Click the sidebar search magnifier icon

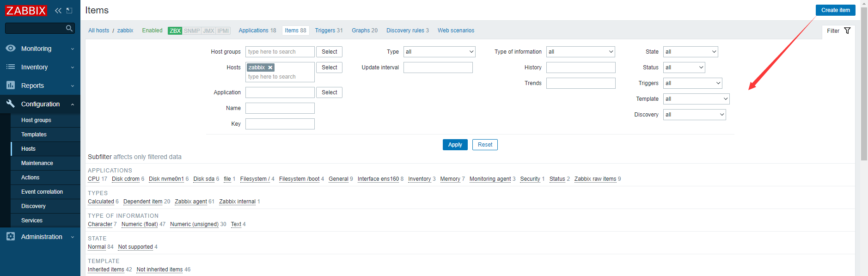(69, 29)
